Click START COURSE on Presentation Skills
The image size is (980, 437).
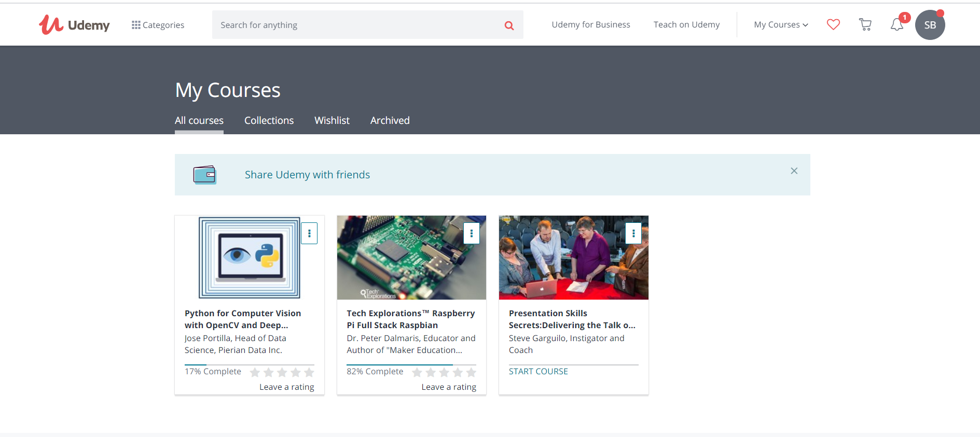(538, 371)
